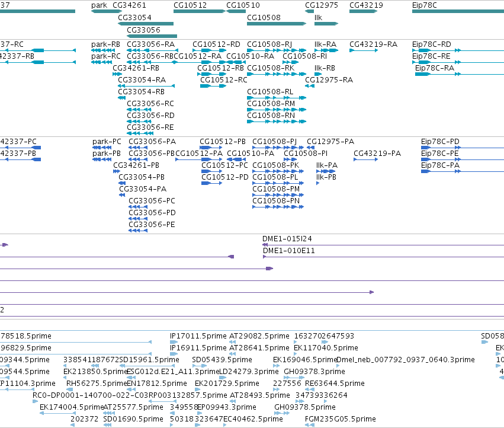
Task: Click protein CG10510-PA
Action: coord(251,154)
